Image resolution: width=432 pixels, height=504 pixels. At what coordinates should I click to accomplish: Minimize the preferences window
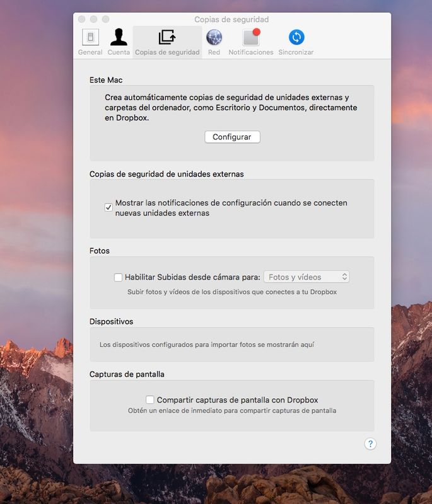coord(94,20)
